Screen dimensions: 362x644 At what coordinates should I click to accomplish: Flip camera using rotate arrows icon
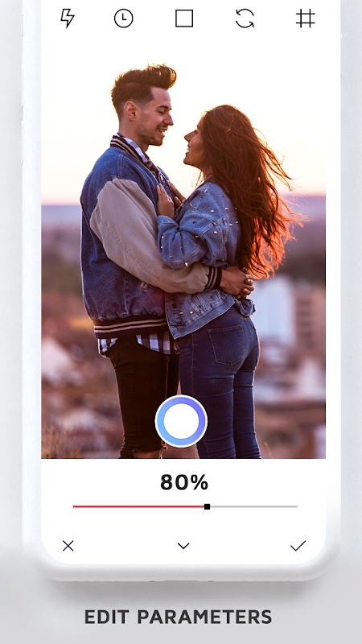[x=245, y=19]
